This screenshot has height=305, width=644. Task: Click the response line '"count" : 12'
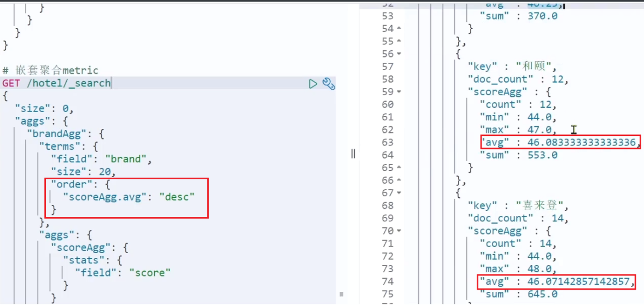[518, 105]
